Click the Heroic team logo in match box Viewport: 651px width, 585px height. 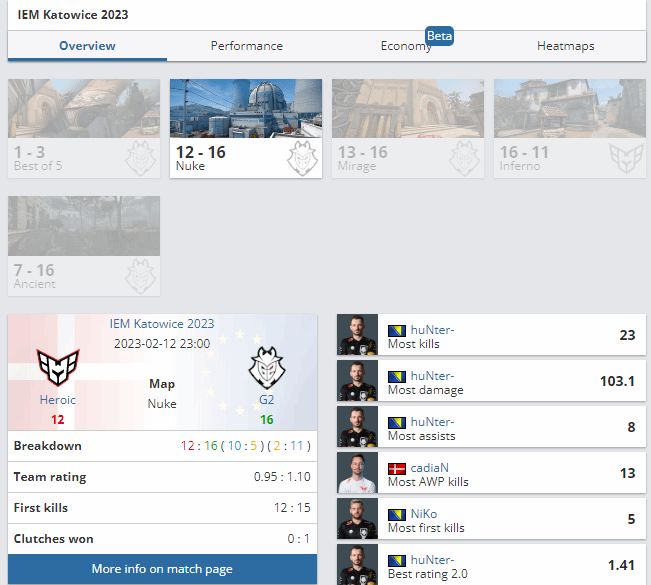[x=58, y=367]
